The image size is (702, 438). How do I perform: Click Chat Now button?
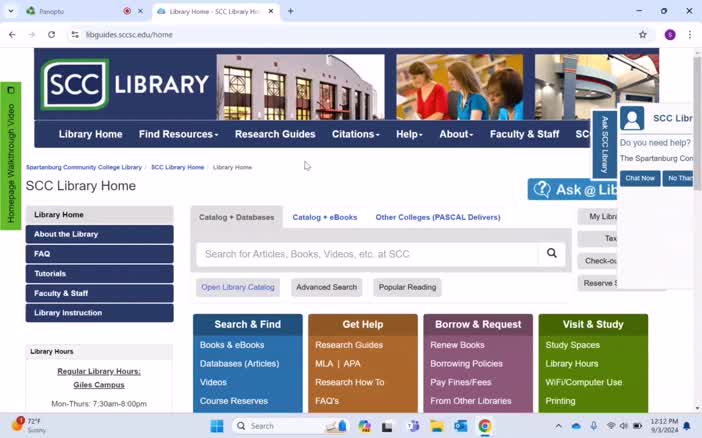(640, 178)
